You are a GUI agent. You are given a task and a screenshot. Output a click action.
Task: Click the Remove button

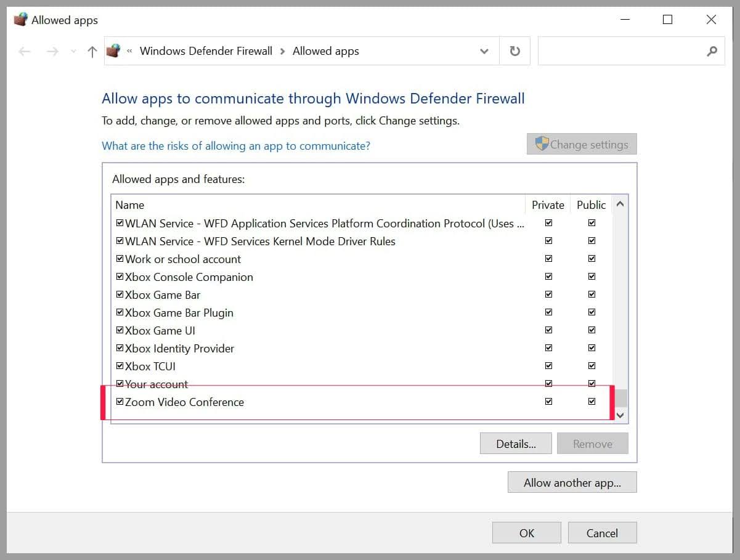593,444
